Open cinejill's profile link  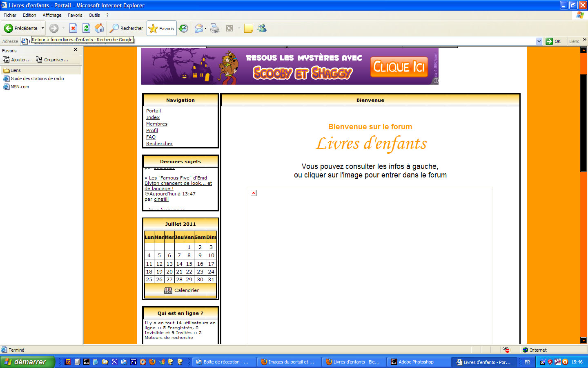coord(161,199)
